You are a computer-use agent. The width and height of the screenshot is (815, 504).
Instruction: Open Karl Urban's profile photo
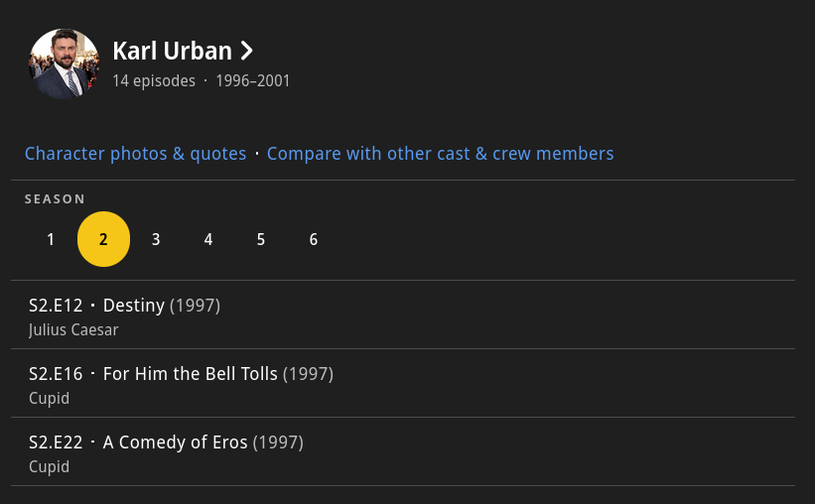click(64, 64)
